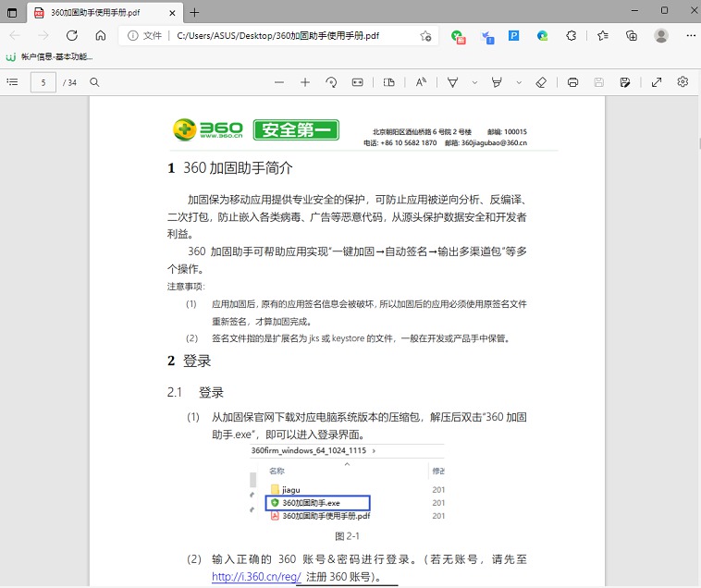
Task: Go forward to the next page
Action: coord(43,36)
